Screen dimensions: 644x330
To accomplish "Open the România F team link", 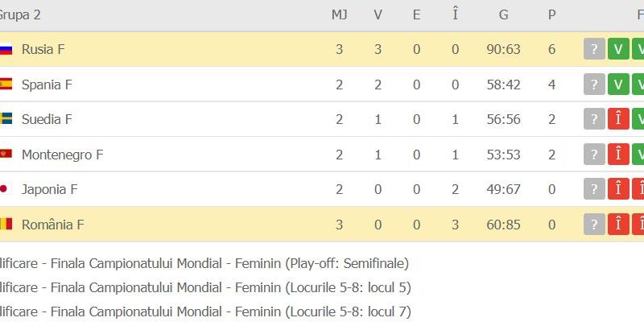I will [53, 225].
